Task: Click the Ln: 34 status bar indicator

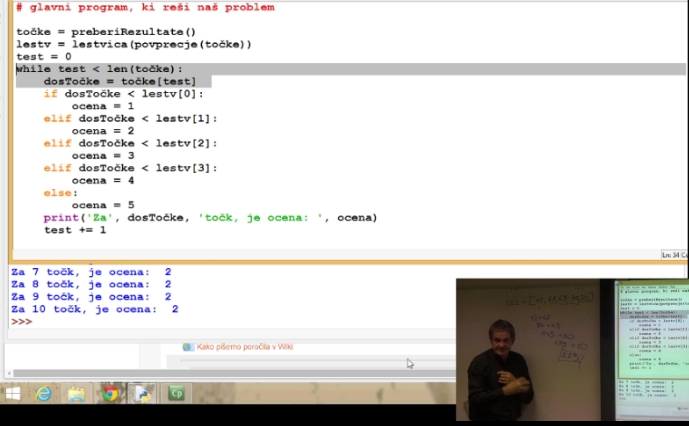Action: (x=672, y=255)
